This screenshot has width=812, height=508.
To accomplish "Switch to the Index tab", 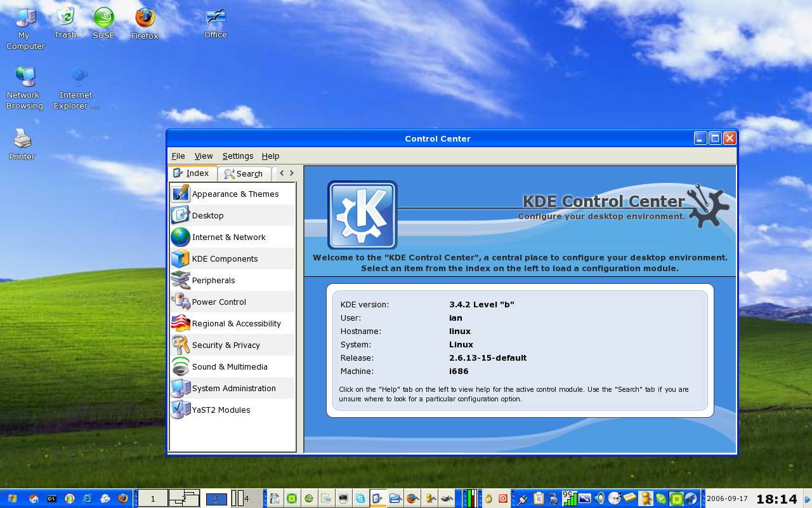I will click(192, 173).
